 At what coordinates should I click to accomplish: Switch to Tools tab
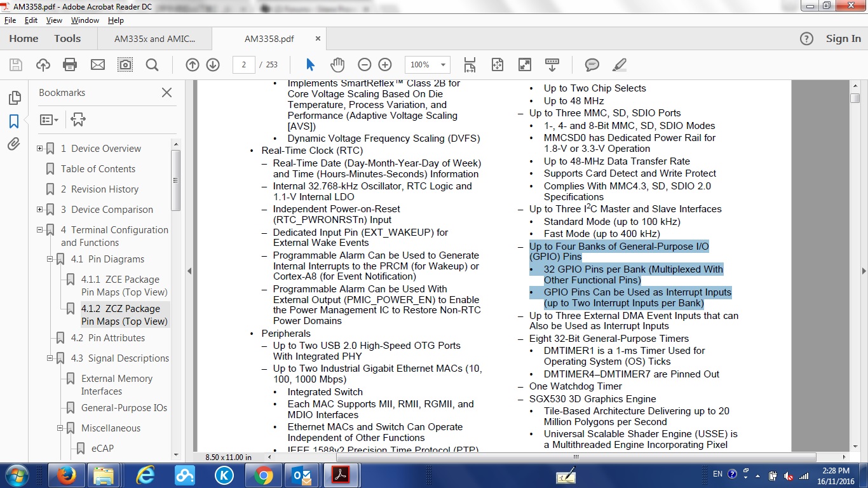[67, 39]
